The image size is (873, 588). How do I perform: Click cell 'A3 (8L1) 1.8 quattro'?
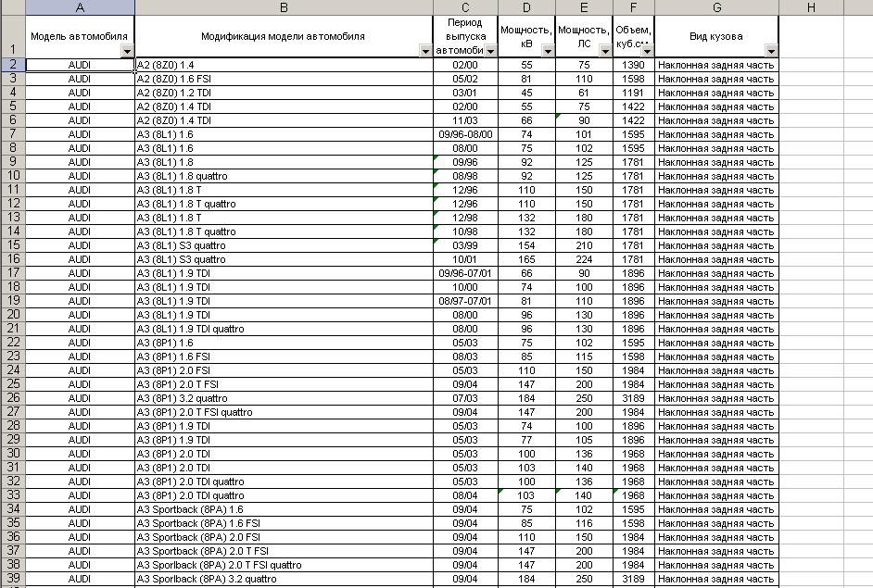pos(284,176)
